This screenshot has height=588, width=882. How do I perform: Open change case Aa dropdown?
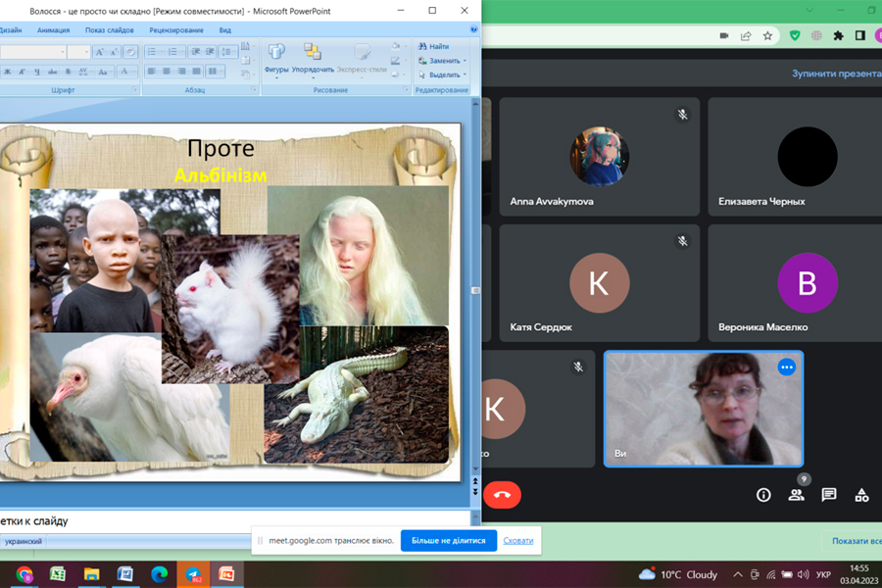click(x=104, y=72)
